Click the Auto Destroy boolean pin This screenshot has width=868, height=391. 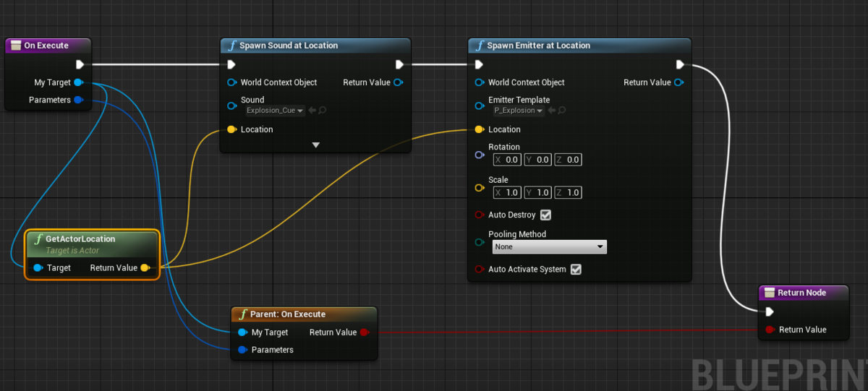pyautogui.click(x=479, y=215)
